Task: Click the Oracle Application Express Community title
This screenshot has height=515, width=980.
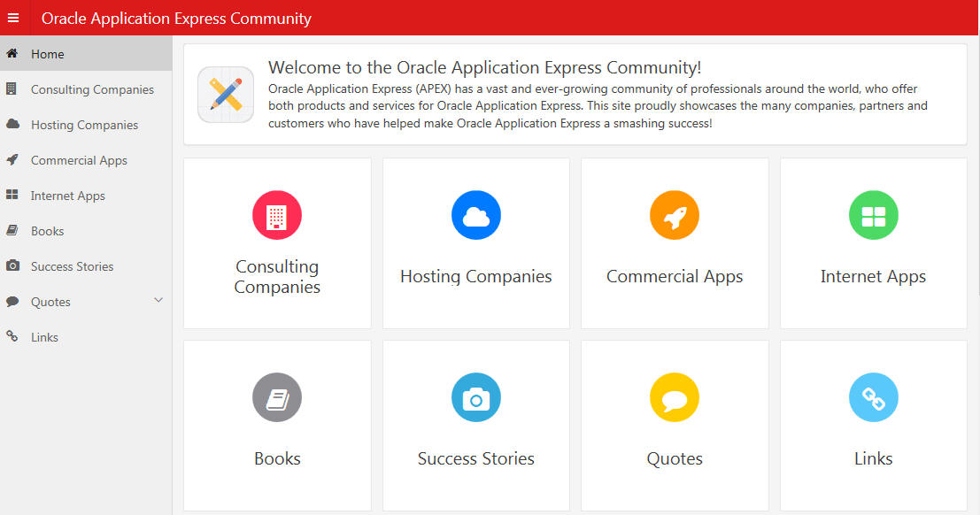Action: point(176,18)
